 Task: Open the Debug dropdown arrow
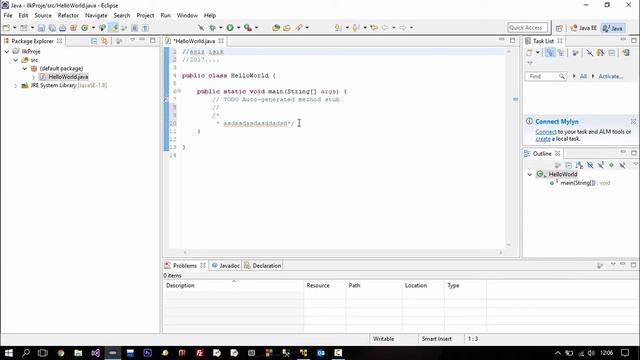[x=220, y=28]
